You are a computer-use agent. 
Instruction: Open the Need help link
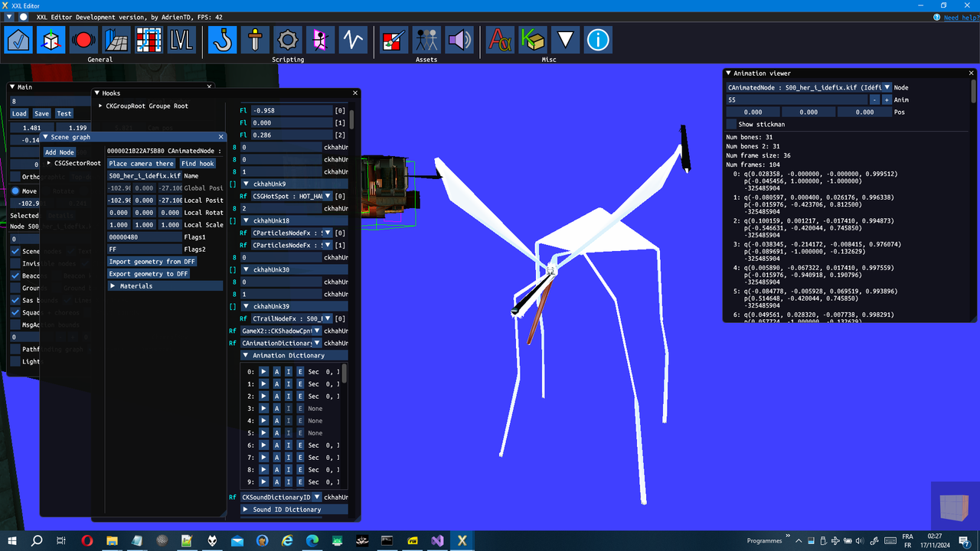coord(961,17)
